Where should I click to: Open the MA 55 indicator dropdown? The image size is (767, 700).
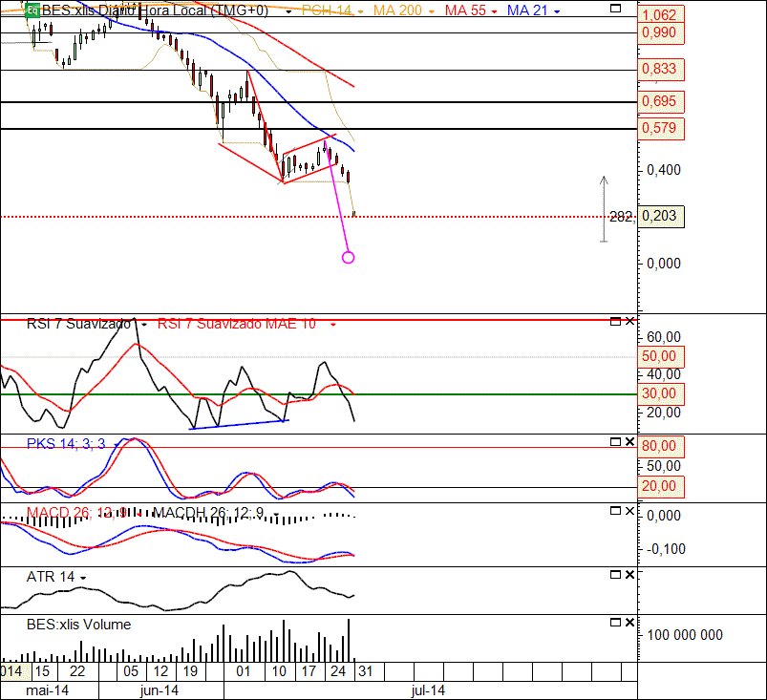point(494,11)
